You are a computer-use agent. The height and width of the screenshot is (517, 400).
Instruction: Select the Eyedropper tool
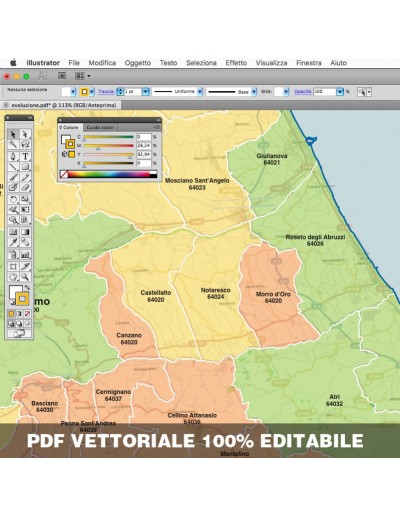coord(13,242)
